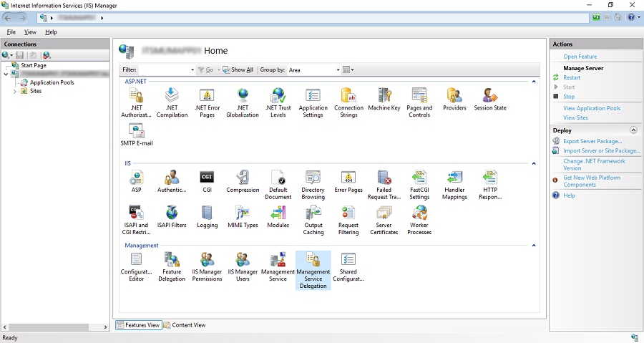Open the .NET Compilation feature
The width and height of the screenshot is (644, 343).
click(172, 102)
